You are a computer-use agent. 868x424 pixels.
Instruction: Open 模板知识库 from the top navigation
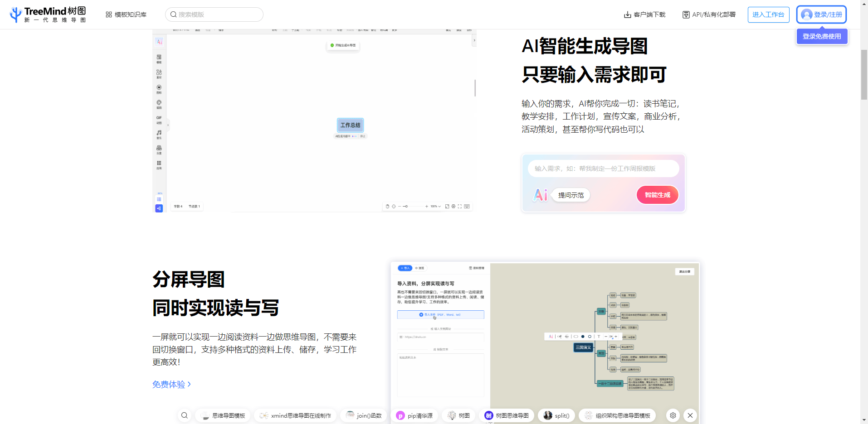coord(126,14)
